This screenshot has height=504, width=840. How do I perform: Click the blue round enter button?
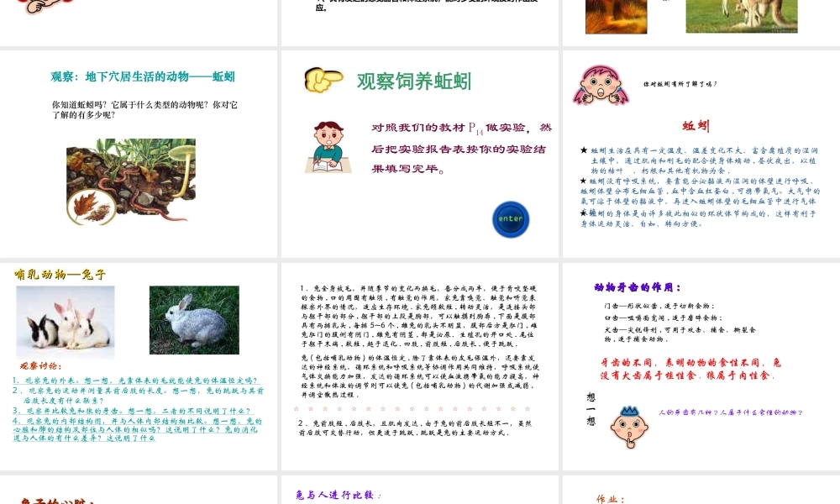(x=511, y=219)
